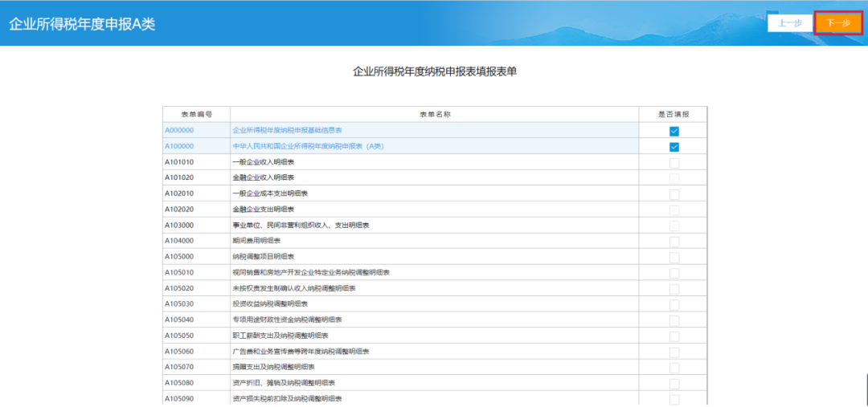Viewport: 868px width, 407px height.
Task: Tick checkbox in the A105060 row
Action: [x=674, y=352]
